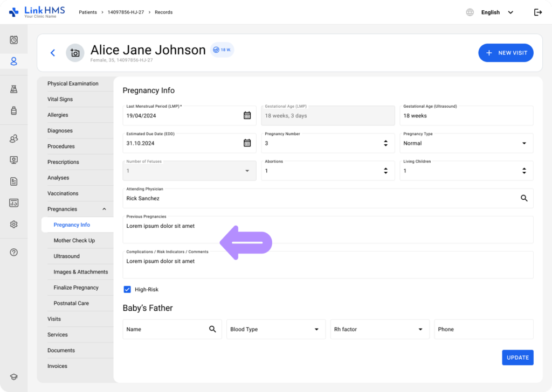Click the patients person icon in sidebar
This screenshot has height=392, width=552.
tap(14, 61)
